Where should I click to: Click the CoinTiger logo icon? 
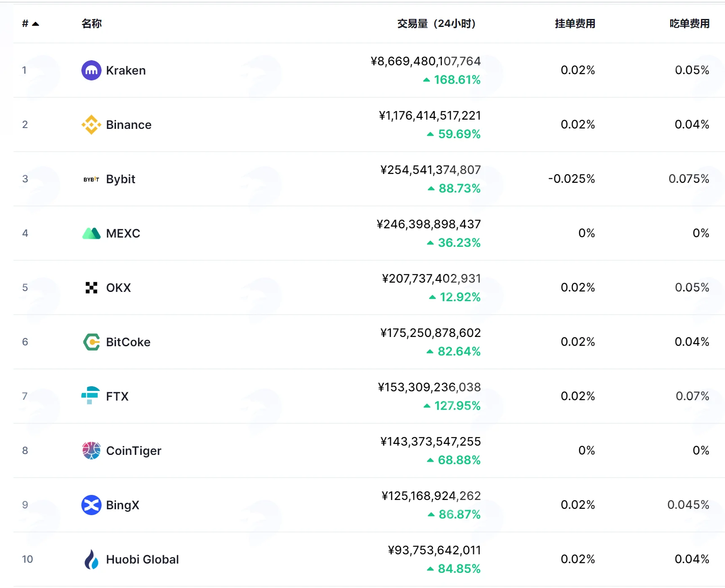(x=91, y=451)
